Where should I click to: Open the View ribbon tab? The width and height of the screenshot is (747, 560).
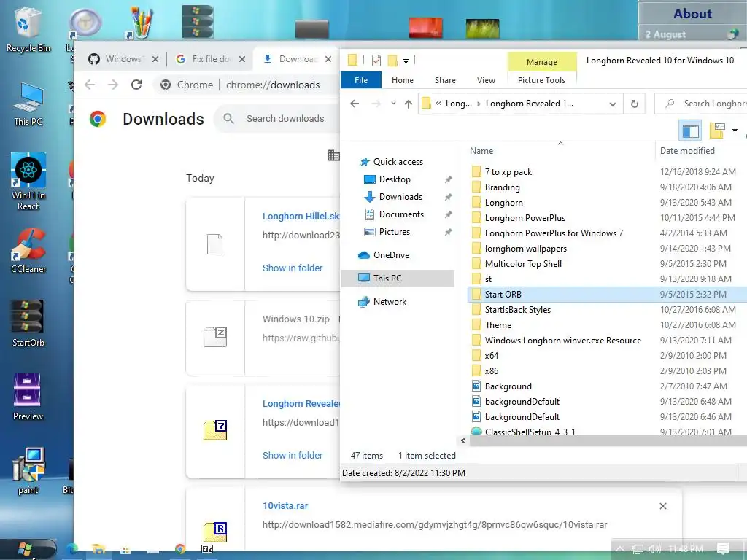(x=486, y=80)
